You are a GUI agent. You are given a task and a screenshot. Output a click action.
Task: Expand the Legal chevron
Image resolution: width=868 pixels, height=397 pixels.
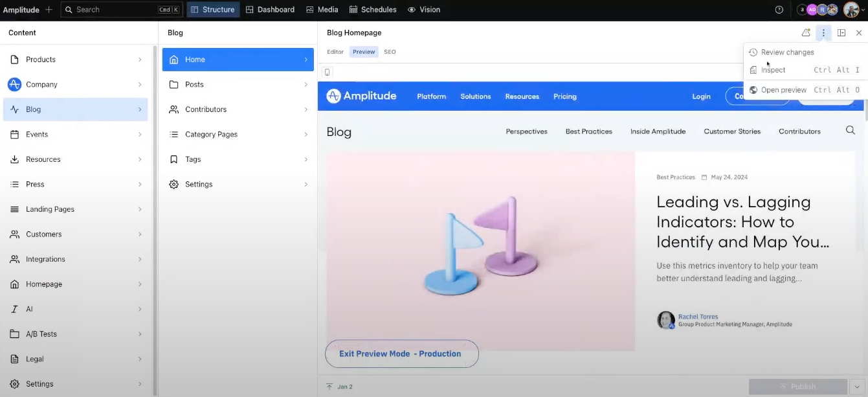tap(140, 359)
